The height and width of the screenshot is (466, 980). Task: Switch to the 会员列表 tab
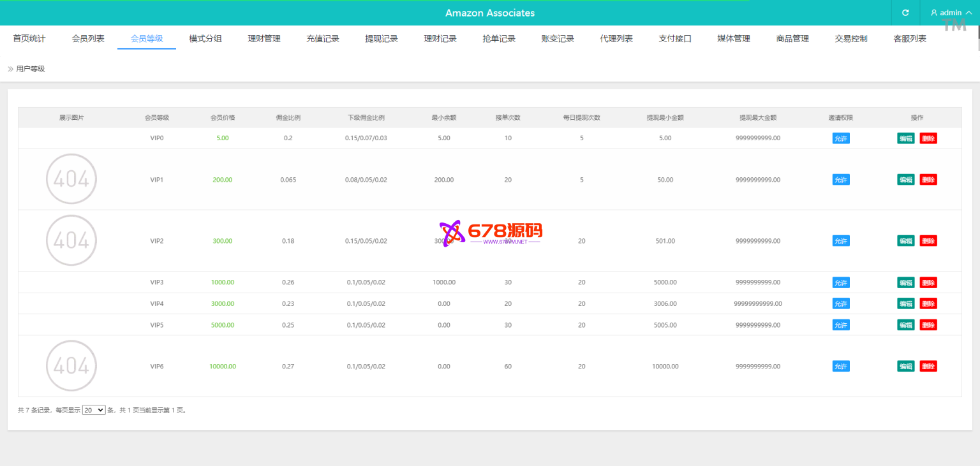pyautogui.click(x=88, y=39)
